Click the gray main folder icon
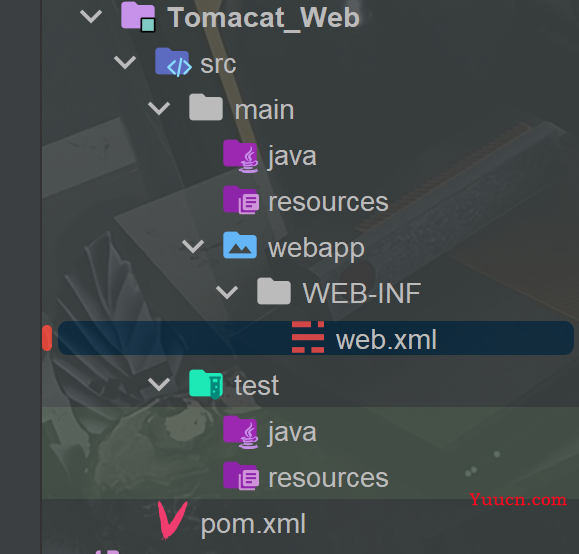The width and height of the screenshot is (579, 554). click(206, 107)
